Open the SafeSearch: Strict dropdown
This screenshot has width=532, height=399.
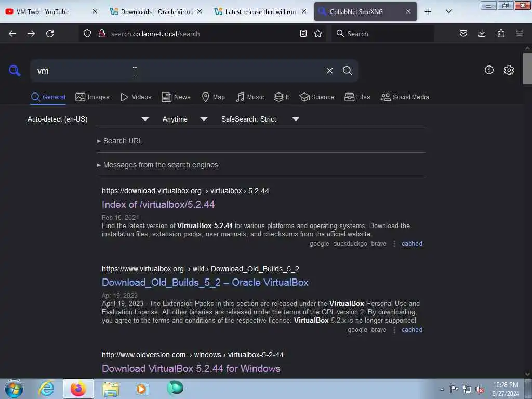pos(260,119)
